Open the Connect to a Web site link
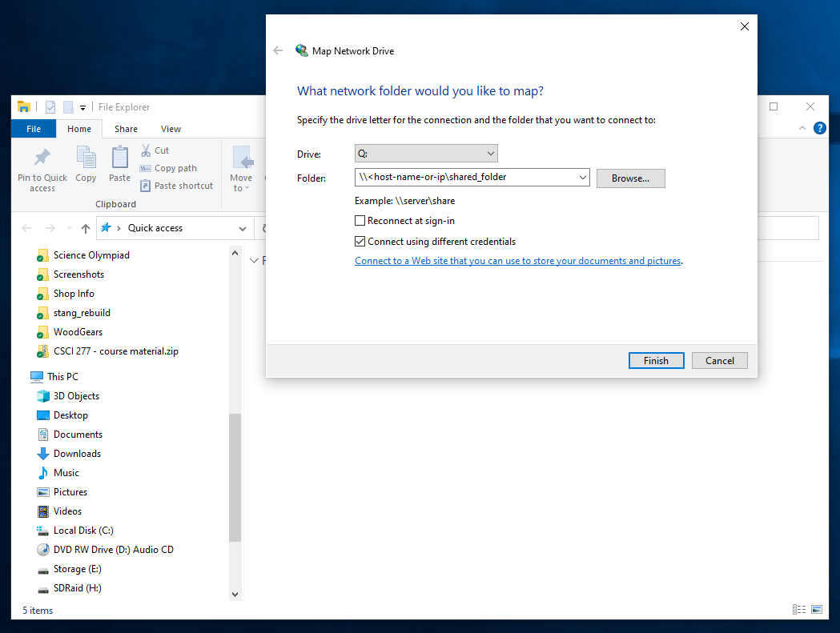The image size is (840, 633). tap(518, 261)
